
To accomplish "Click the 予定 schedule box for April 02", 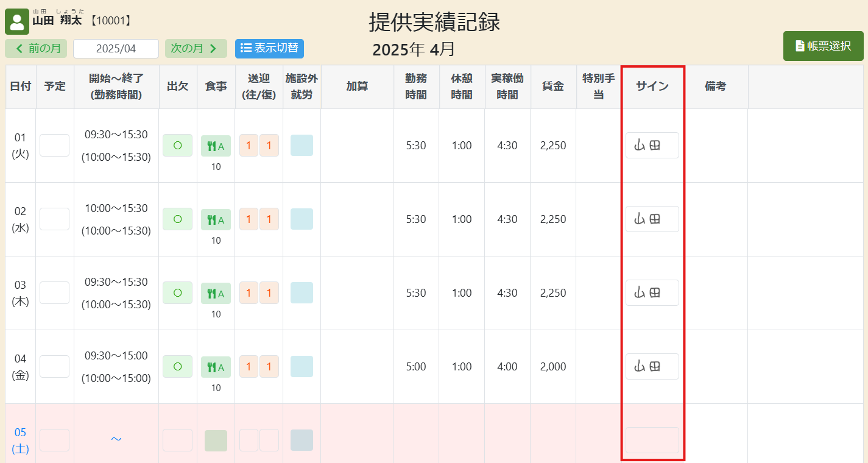I will (x=54, y=219).
